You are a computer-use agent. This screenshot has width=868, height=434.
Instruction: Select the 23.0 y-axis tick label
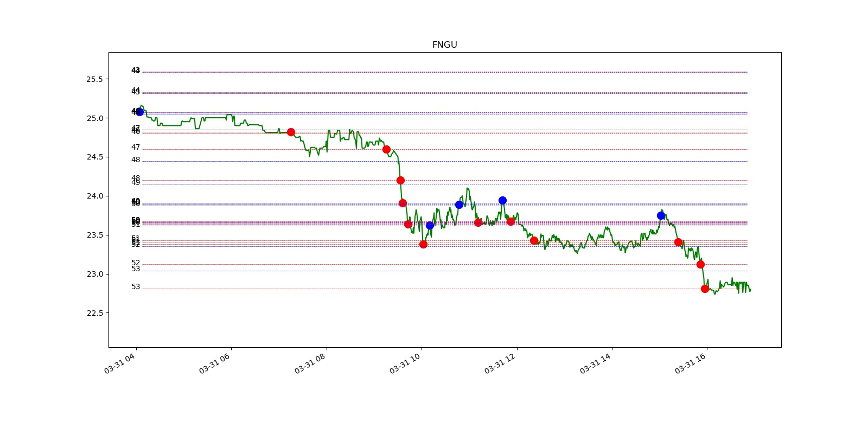coord(94,275)
